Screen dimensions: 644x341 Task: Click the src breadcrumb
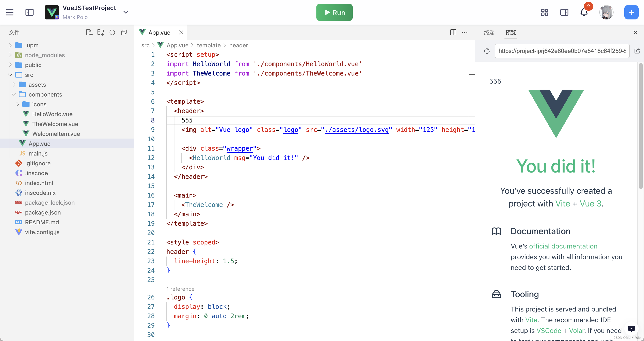(x=145, y=45)
